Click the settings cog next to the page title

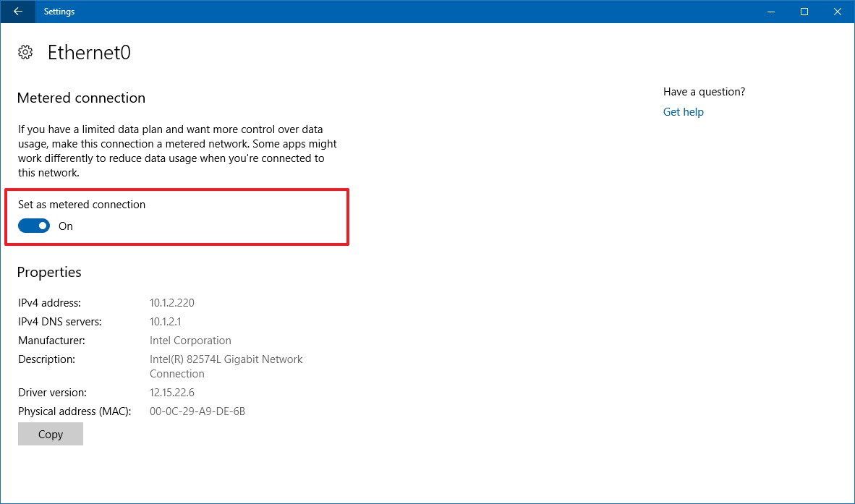coord(25,51)
